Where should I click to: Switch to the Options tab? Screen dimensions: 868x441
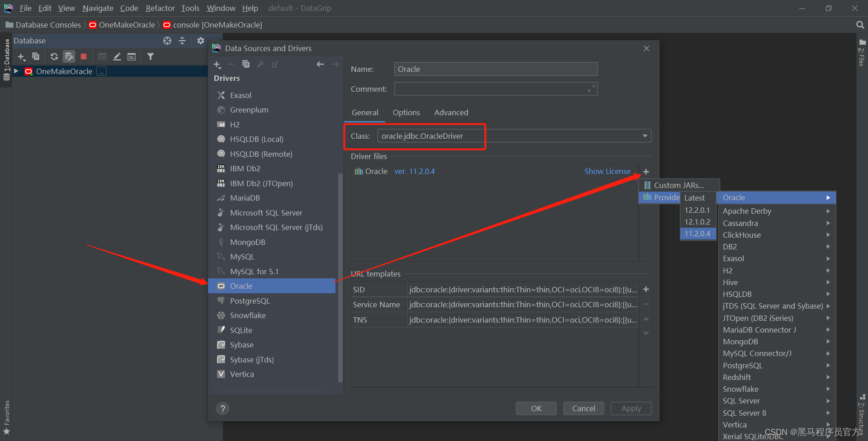[406, 113]
